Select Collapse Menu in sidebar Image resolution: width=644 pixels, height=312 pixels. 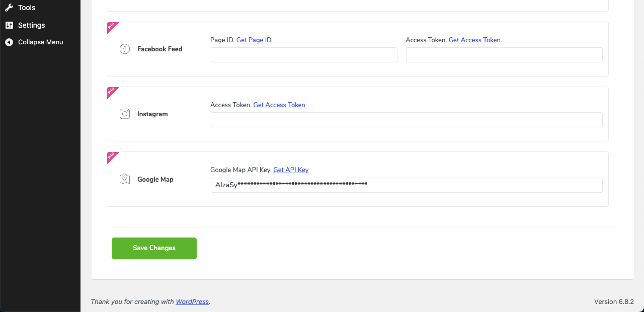point(40,42)
